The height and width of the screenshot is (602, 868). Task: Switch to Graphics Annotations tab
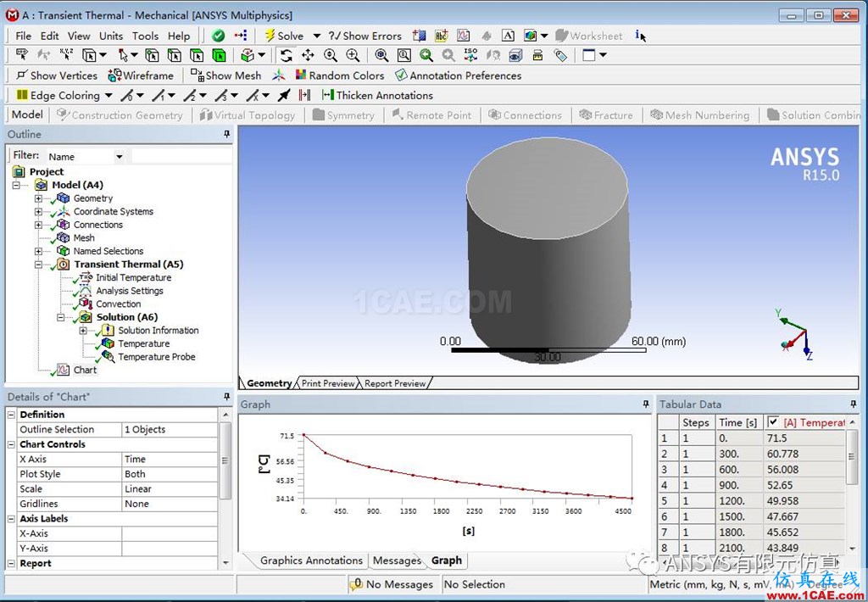click(311, 560)
